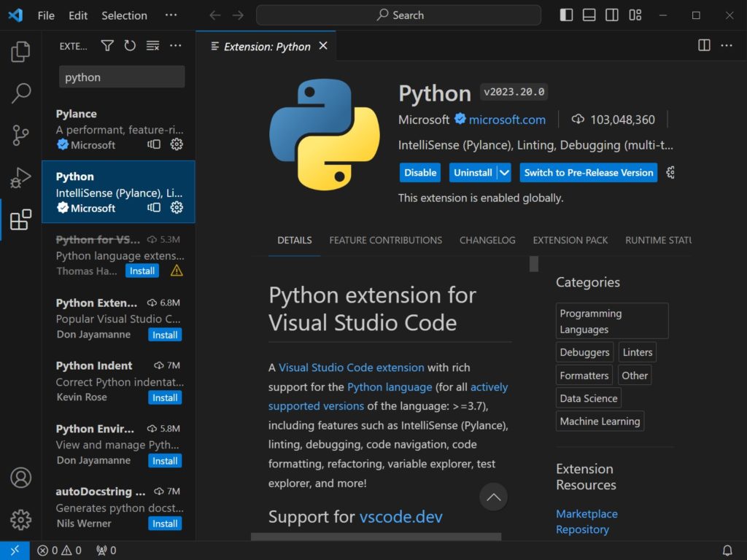
Task: Open the Explorer view in activity bar
Action: (x=20, y=52)
